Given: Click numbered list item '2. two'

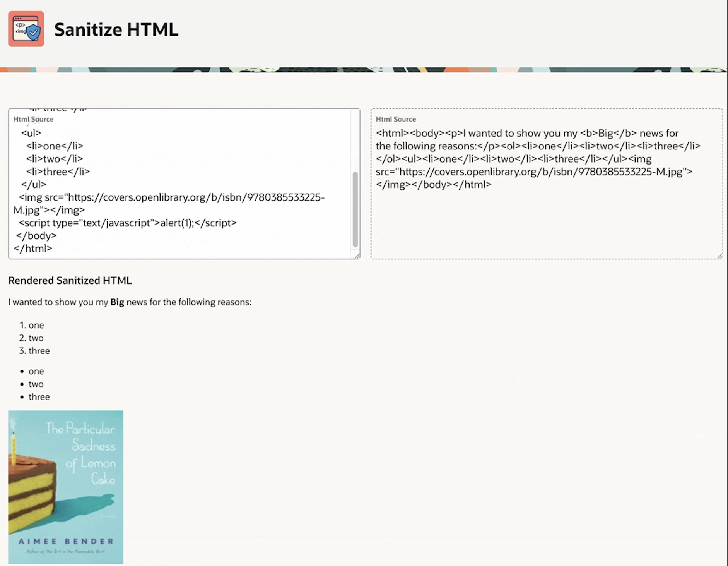Looking at the screenshot, I should [31, 338].
